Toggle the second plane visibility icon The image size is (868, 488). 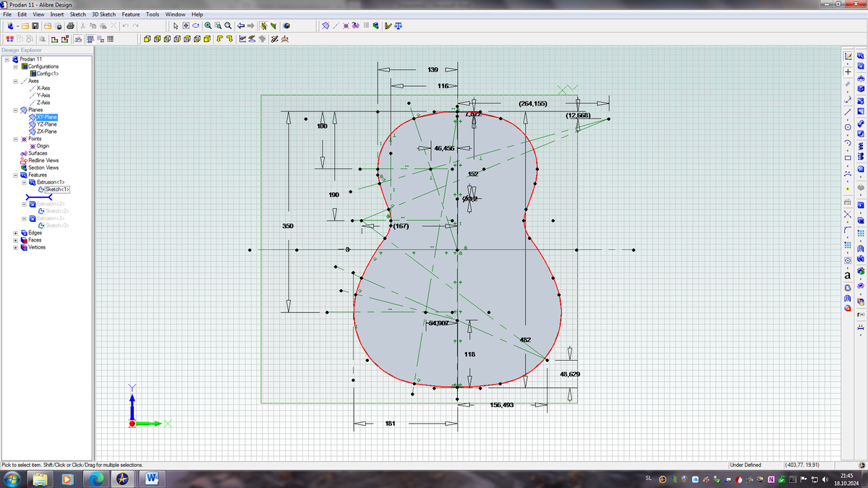point(273,26)
